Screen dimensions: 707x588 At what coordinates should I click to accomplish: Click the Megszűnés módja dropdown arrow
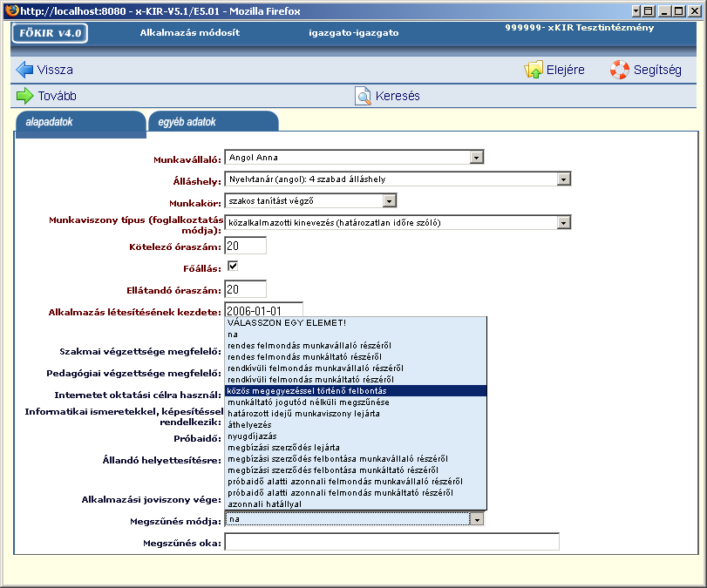click(477, 519)
